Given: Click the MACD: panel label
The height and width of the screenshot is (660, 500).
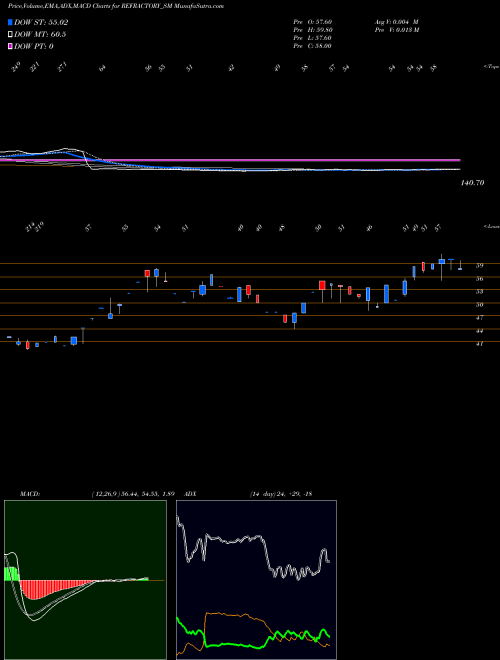Looking at the screenshot, I should [30, 494].
